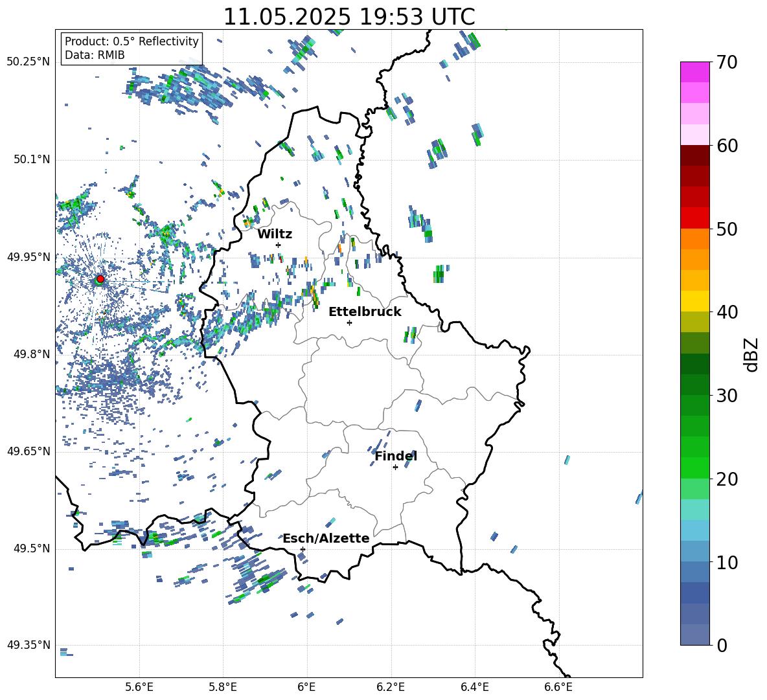Click longitude label 5.8°E
The height and width of the screenshot is (700, 767).
coord(223,687)
